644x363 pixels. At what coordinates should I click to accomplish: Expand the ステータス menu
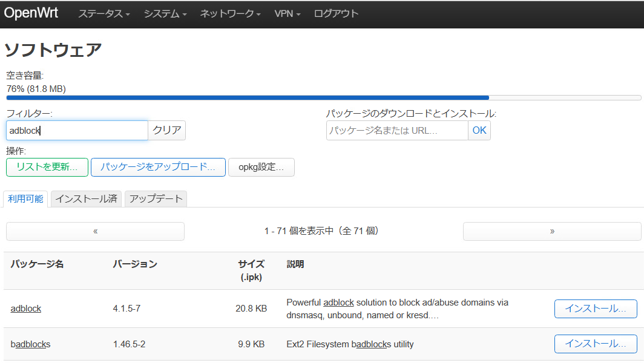(x=104, y=13)
